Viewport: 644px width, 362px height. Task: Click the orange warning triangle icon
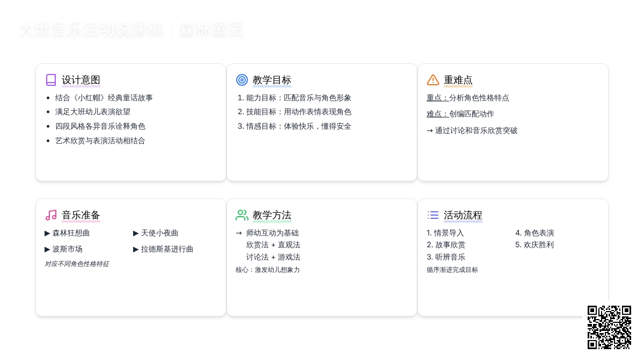(433, 80)
